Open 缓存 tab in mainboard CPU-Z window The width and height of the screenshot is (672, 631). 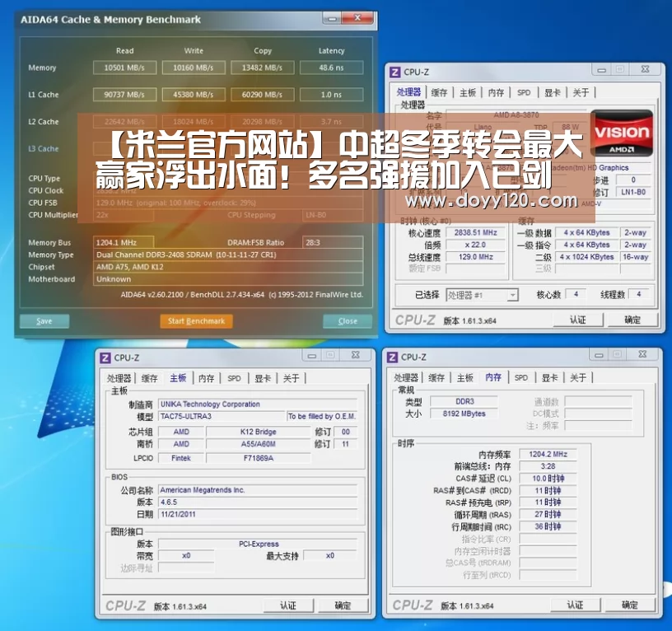[150, 378]
